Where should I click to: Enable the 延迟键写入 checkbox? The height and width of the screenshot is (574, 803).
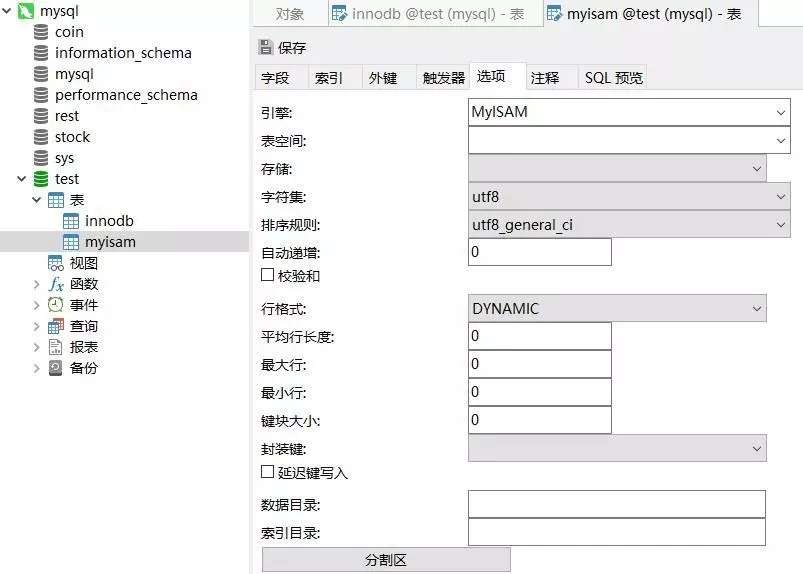[267, 472]
